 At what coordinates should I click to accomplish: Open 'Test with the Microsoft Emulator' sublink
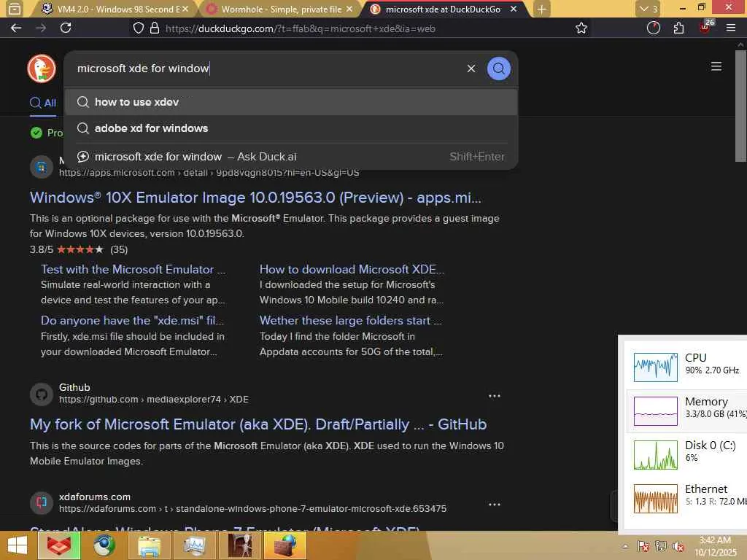133,270
